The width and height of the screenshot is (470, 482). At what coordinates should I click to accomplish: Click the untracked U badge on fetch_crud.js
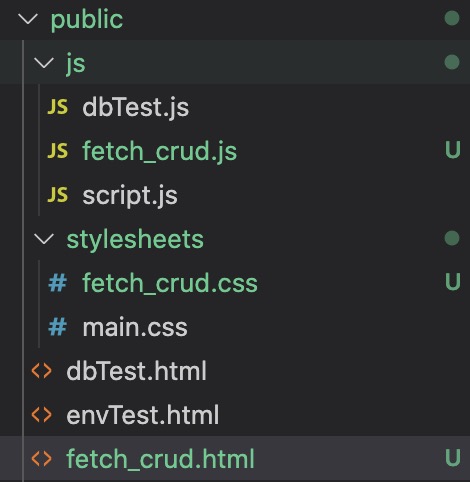click(x=453, y=150)
